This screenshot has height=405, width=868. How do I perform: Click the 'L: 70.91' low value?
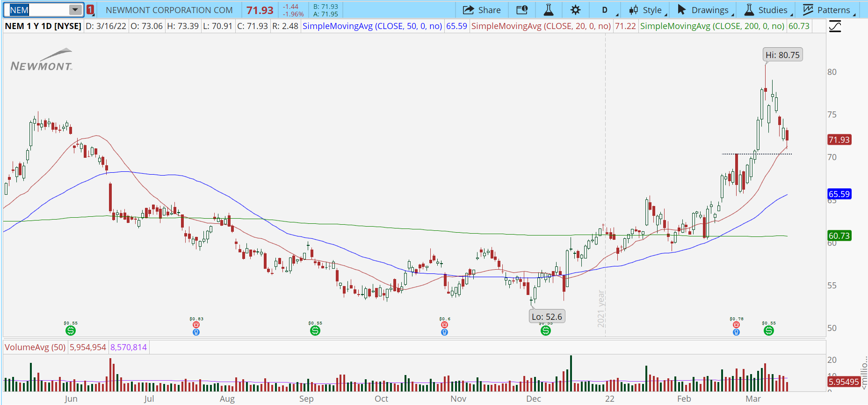(218, 26)
